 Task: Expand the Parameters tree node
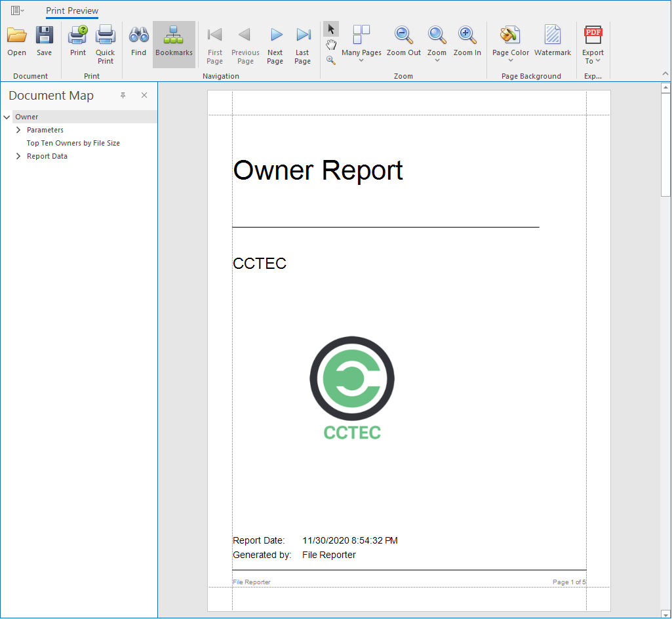tap(18, 130)
